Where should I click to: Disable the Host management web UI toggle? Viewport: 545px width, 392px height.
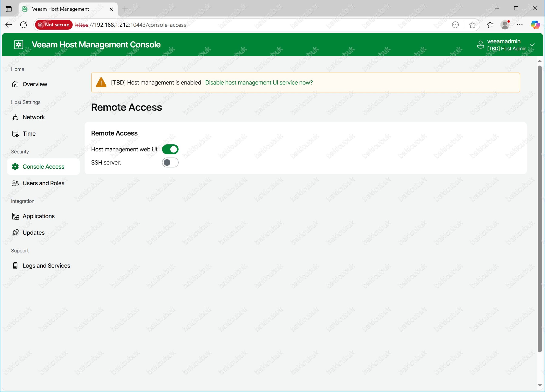click(x=170, y=149)
